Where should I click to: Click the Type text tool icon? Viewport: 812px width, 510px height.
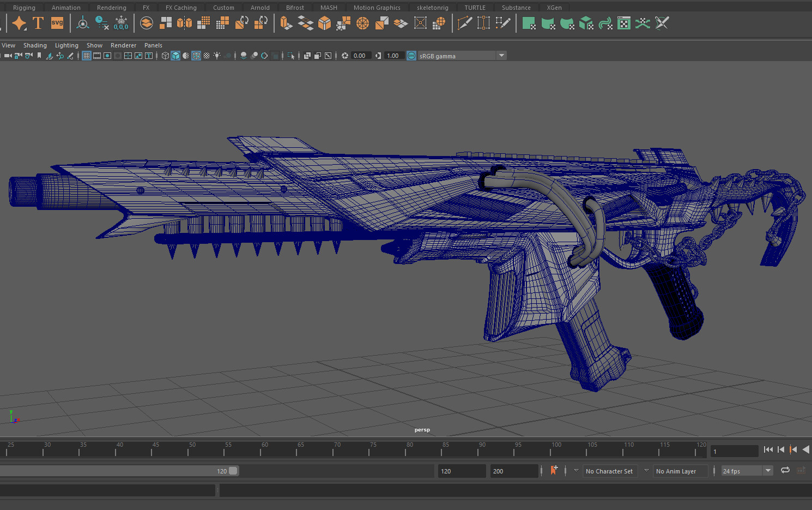[x=38, y=23]
